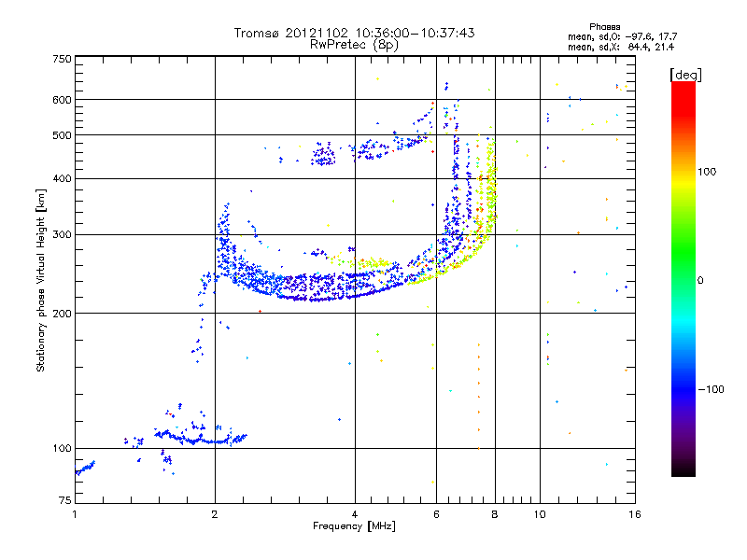Click the "mean, sd,X: 84.4, 21.4" line
747x560 pixels.
621,47
